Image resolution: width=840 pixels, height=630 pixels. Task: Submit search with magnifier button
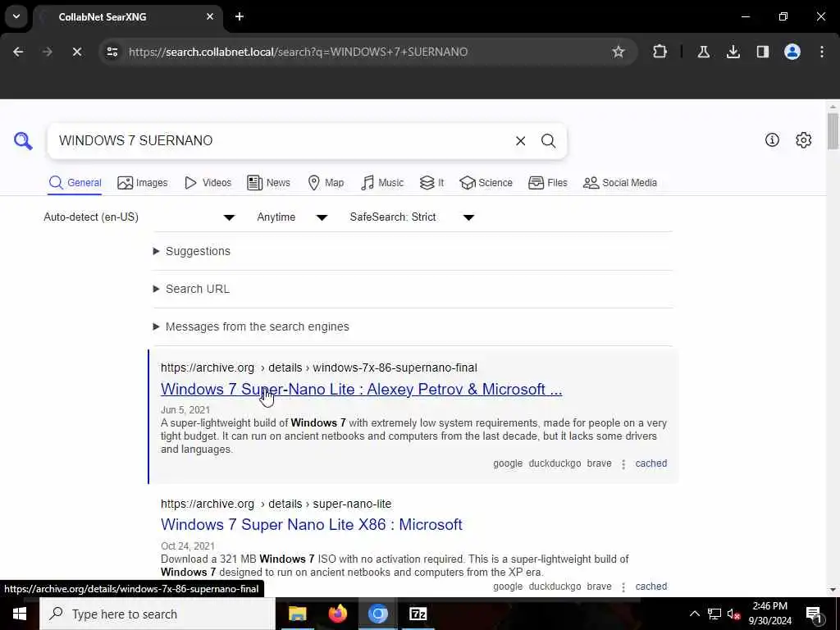tap(548, 141)
